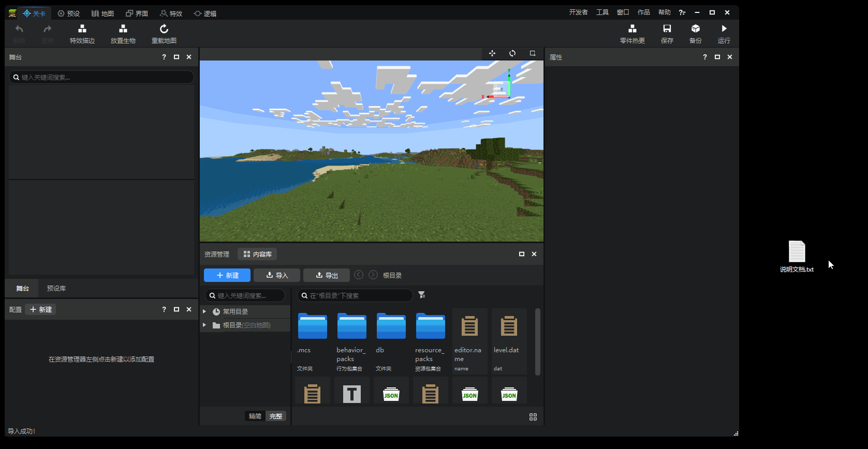868x449 pixels.
Task: Activate the move gizmo icon above viewport
Action: click(x=492, y=53)
